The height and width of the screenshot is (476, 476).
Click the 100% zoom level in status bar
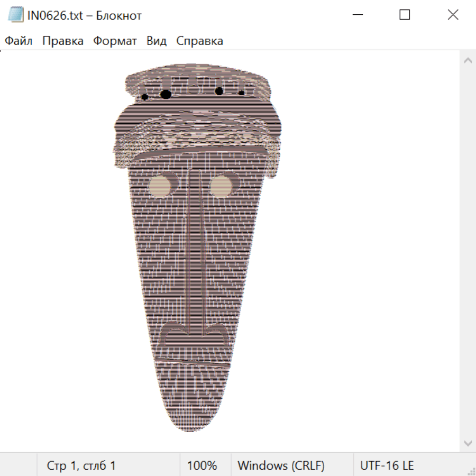pyautogui.click(x=202, y=465)
